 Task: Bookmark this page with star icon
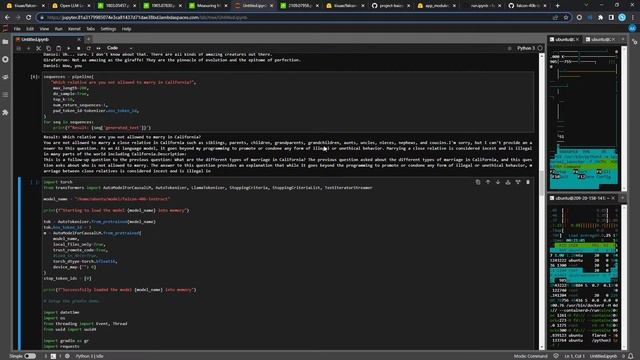tap(566, 18)
